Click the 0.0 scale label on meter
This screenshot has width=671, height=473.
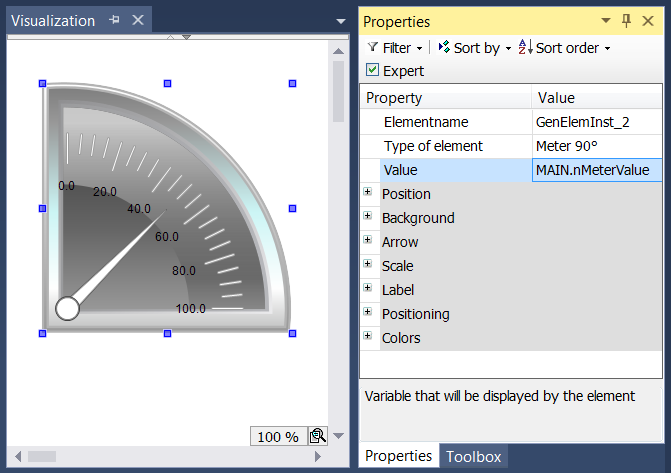[x=66, y=186]
